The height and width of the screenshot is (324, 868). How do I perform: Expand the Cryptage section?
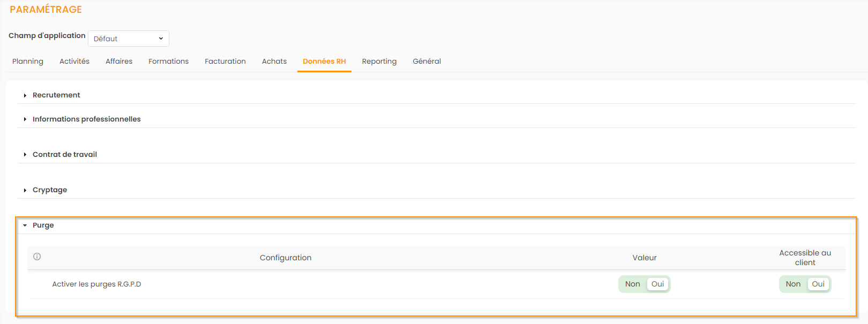tap(49, 190)
